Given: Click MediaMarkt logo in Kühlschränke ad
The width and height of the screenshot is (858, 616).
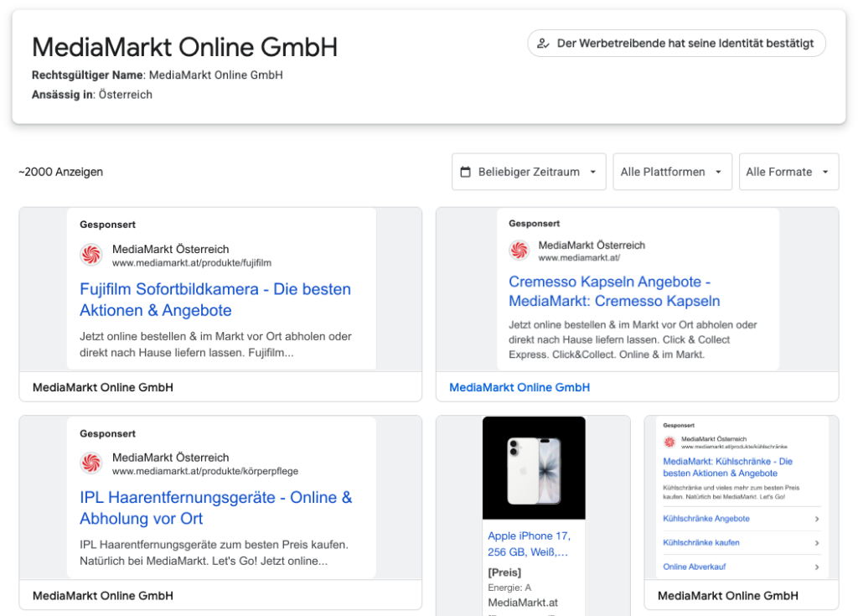Looking at the screenshot, I should (x=669, y=442).
